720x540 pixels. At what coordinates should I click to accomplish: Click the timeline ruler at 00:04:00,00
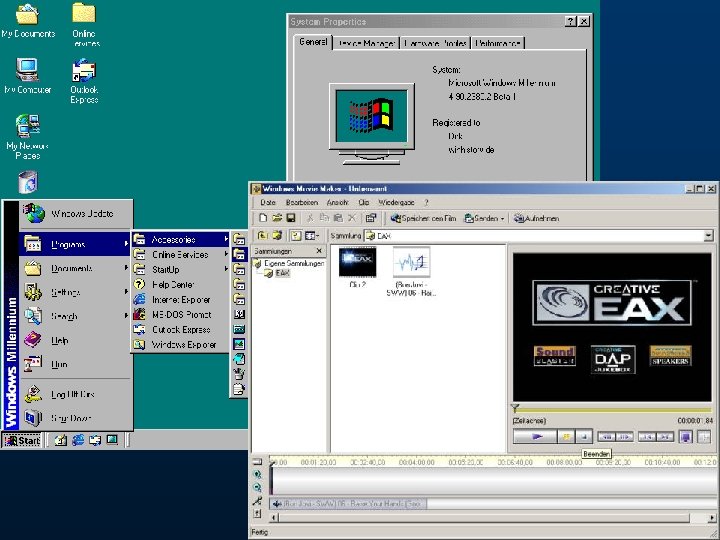(x=416, y=462)
